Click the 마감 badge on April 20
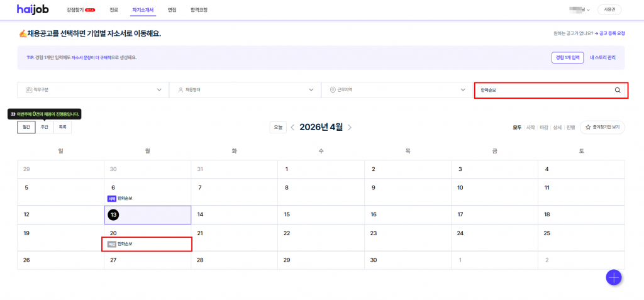 tap(111, 243)
